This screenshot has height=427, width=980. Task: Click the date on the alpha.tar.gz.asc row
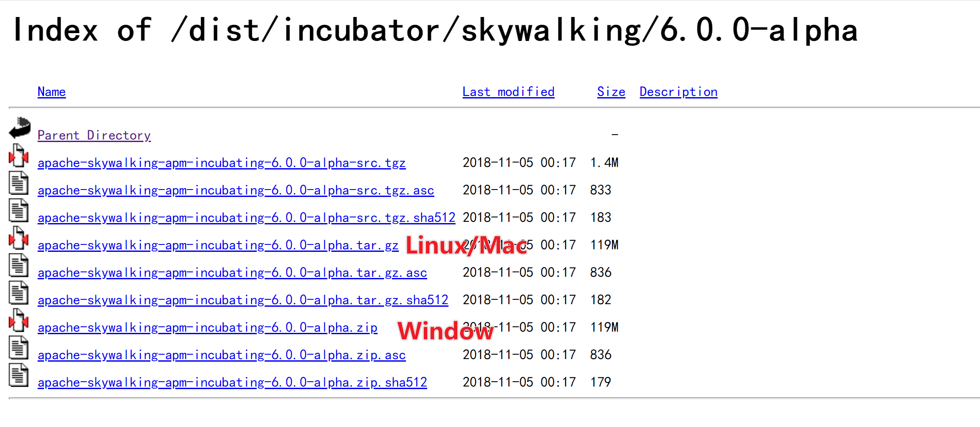click(519, 272)
